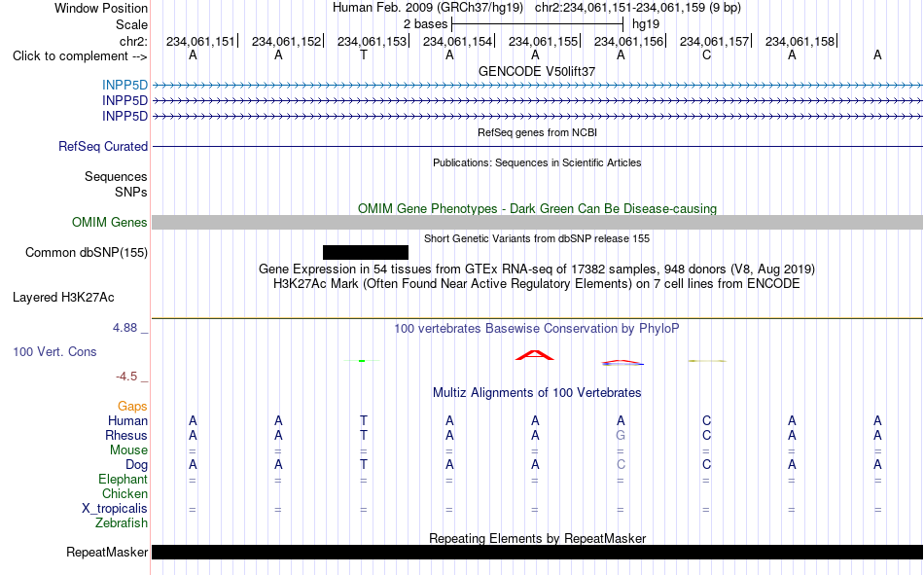
Task: Click the top light-blue INPP5D gene label
Action: 124,85
